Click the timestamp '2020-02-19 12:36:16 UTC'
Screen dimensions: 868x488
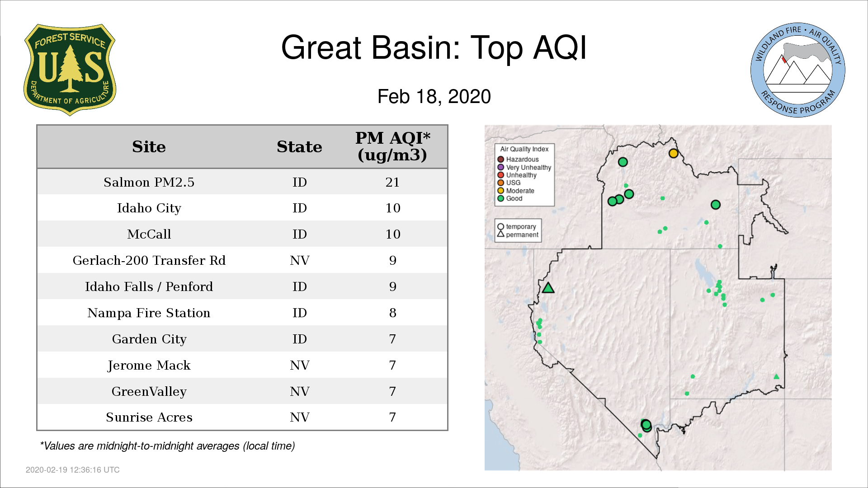click(72, 470)
